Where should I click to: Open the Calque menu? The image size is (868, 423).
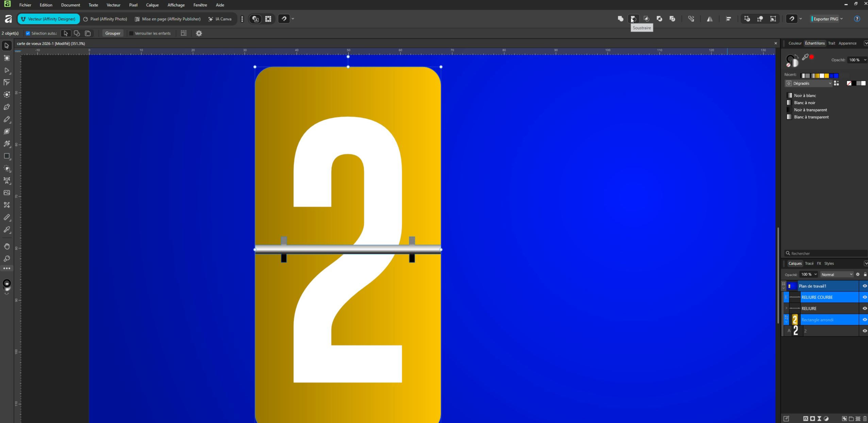pyautogui.click(x=152, y=5)
